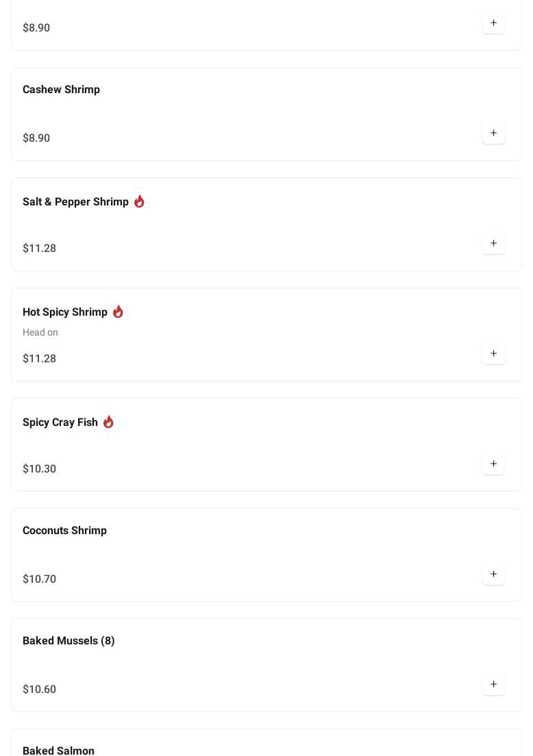
Task: Open the Cashew Shrimp item title
Action: [61, 90]
